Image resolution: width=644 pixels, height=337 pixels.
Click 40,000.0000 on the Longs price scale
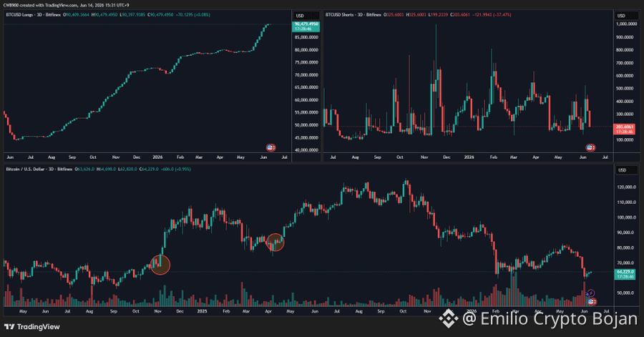coord(306,150)
